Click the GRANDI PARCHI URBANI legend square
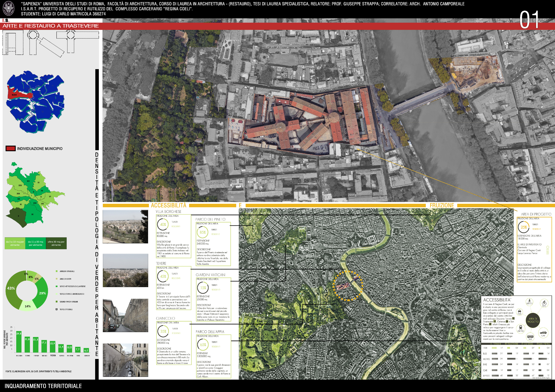Viewport: 555px width, 392px height. tap(57, 302)
